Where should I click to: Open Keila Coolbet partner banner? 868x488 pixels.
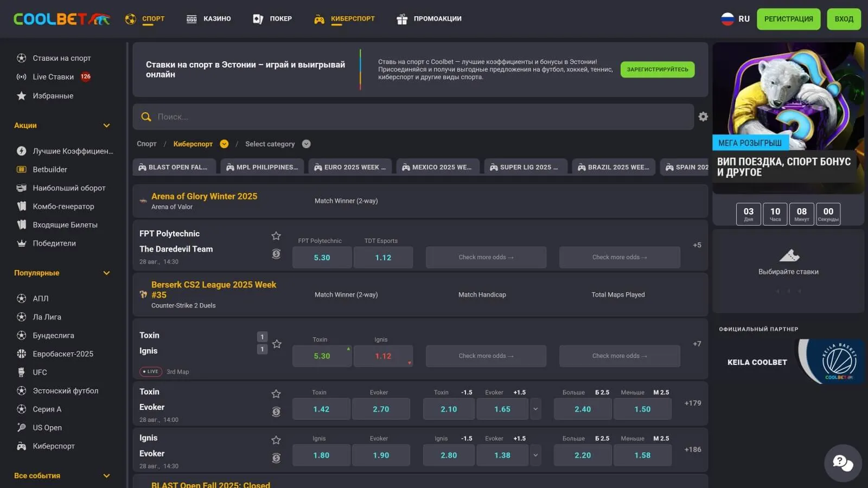(x=788, y=361)
